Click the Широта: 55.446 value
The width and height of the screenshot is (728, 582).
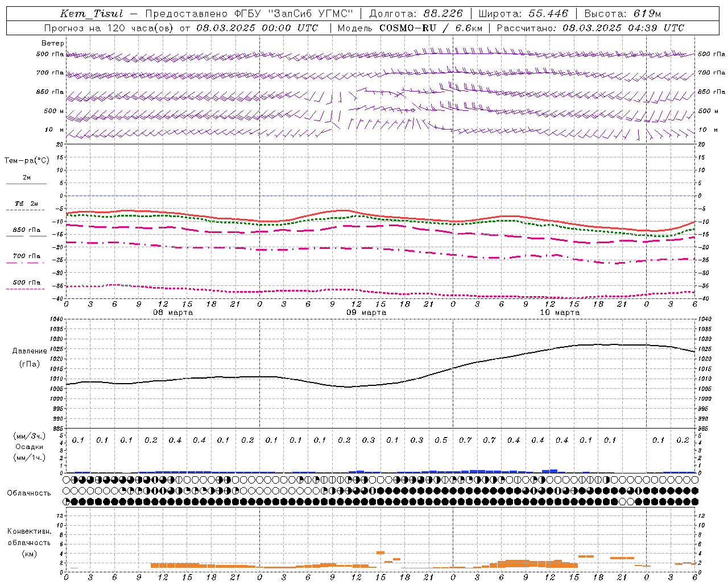[524, 14]
